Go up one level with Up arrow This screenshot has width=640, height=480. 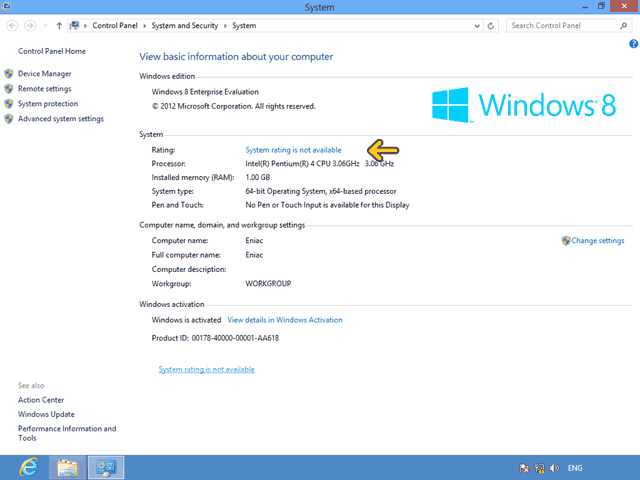(x=59, y=26)
